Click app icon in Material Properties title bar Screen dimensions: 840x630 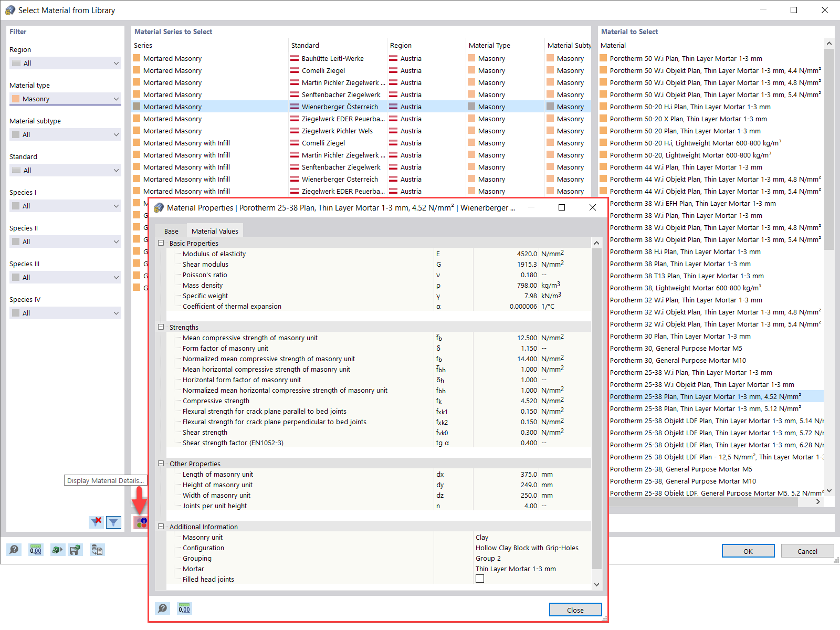pos(159,208)
